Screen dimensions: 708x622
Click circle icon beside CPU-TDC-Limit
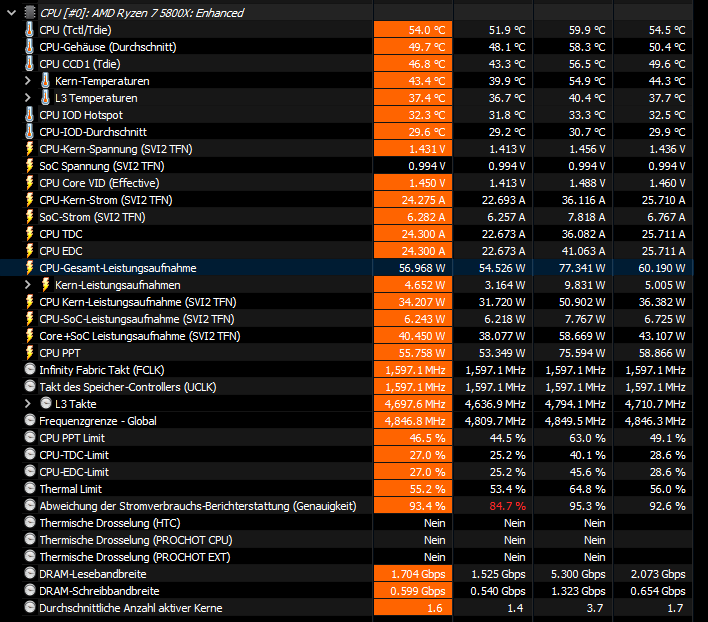[x=30, y=455]
